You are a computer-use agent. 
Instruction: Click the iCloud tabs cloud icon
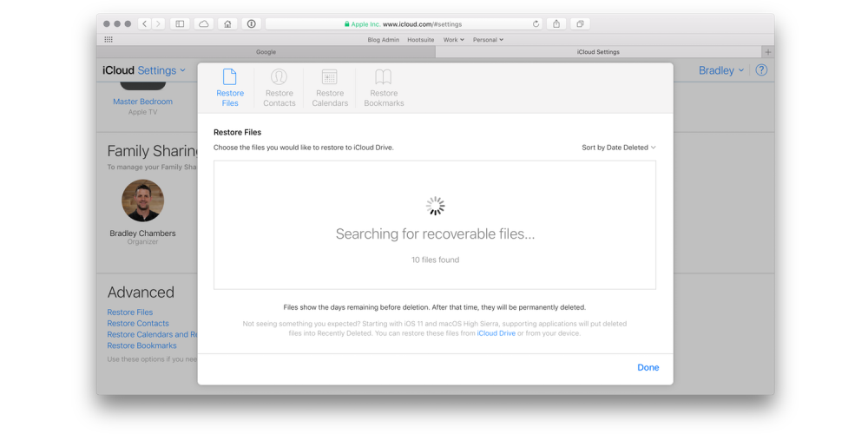pos(204,24)
